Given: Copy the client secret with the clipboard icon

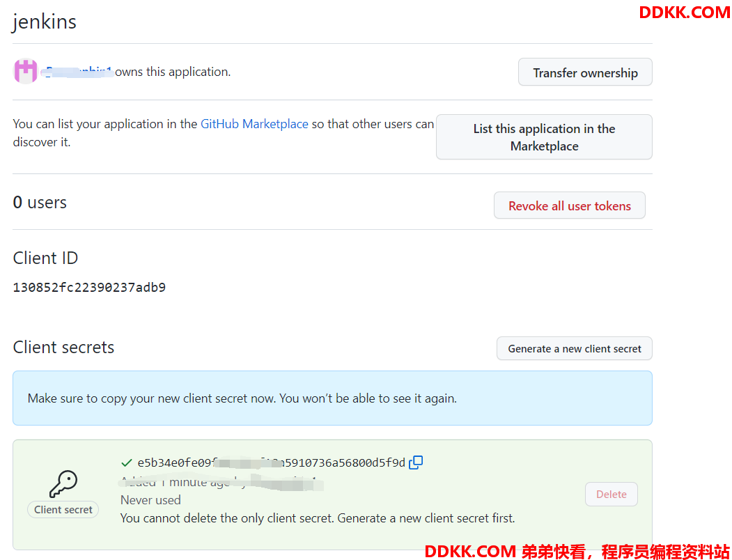Looking at the screenshot, I should (416, 462).
